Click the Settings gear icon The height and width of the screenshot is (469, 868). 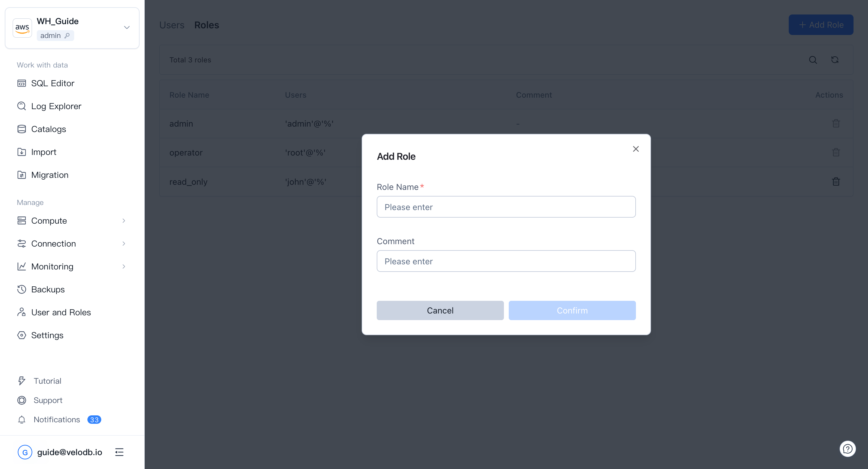coord(22,335)
